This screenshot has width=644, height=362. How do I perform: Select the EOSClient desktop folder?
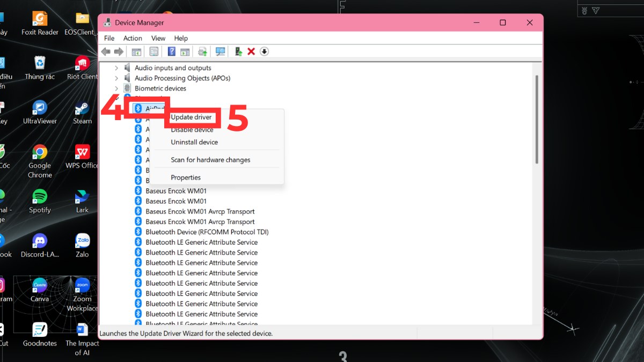(x=82, y=24)
